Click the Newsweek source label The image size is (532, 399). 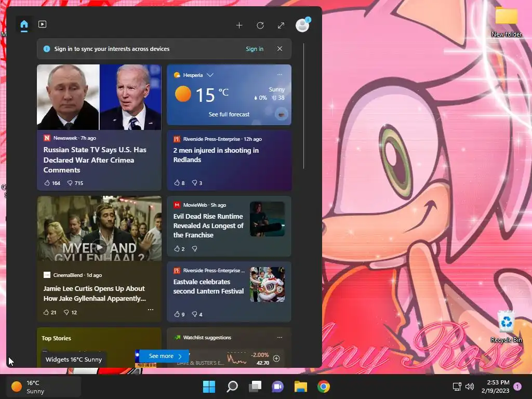click(65, 138)
